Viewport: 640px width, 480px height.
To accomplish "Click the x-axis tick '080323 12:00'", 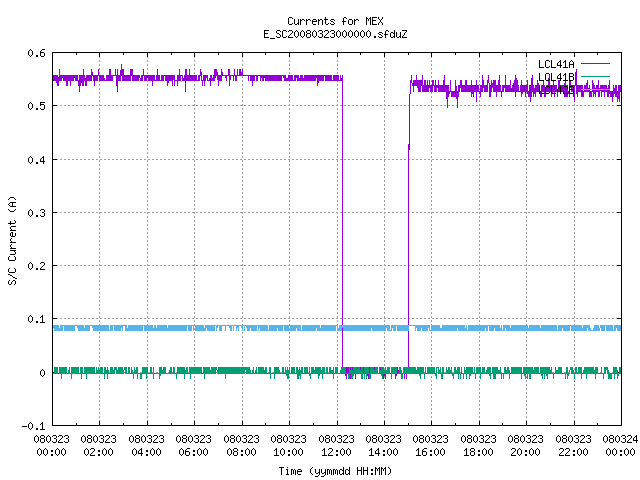I will pyautogui.click(x=337, y=446).
